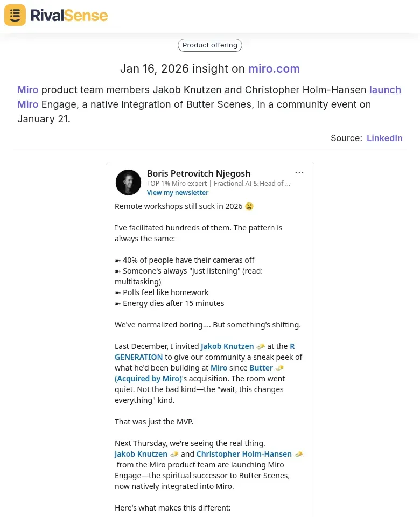Click the Miro emoji after the first Jakob mention
Screen dimensions: 420x517
(260, 346)
